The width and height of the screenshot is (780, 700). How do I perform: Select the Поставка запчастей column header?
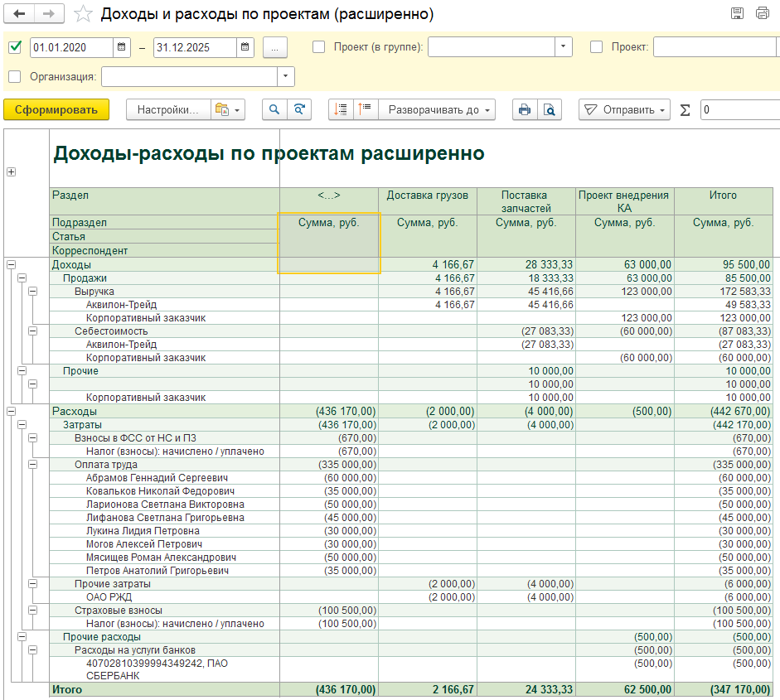[x=526, y=201]
